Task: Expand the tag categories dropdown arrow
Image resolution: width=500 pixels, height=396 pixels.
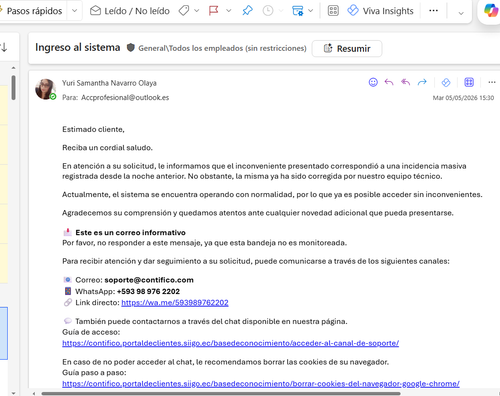Action: pyautogui.click(x=197, y=11)
